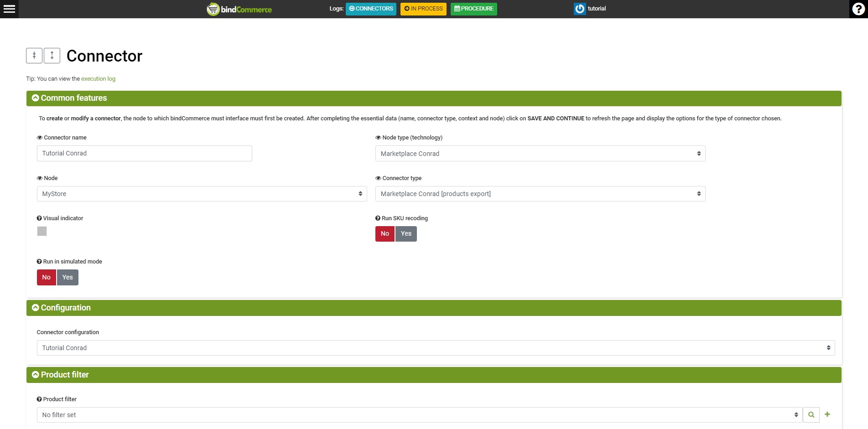This screenshot has width=868, height=429.
Task: Open the Product filter dropdown
Action: (x=419, y=415)
